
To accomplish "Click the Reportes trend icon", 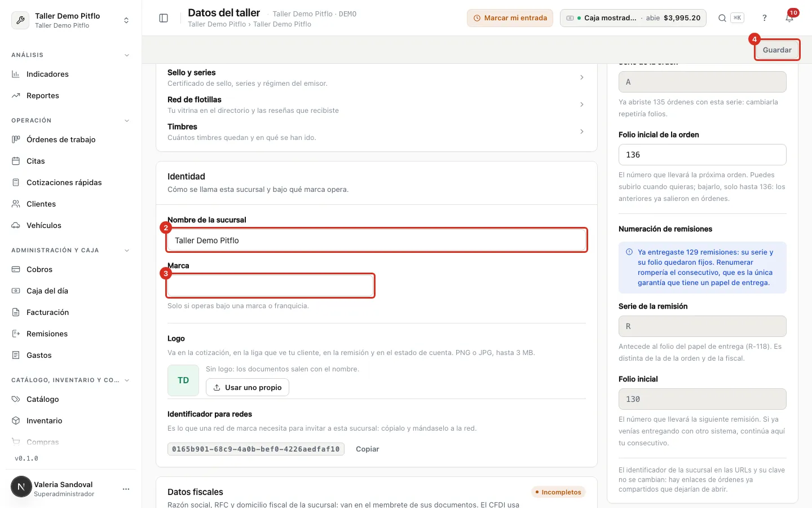I will click(16, 95).
